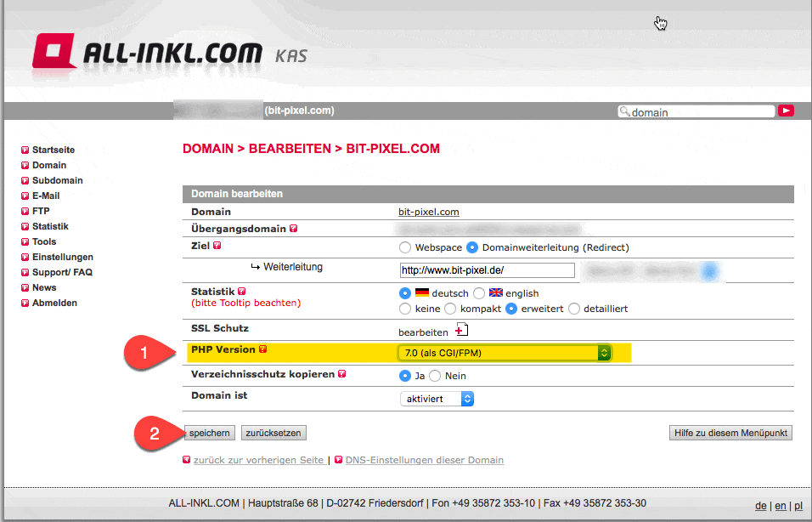The width and height of the screenshot is (812, 522).
Task: Open Einstellungen in the sidebar
Action: 63,257
